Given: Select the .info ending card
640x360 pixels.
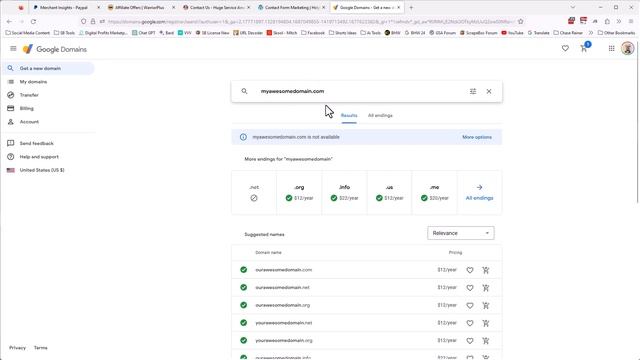Looking at the screenshot, I should click(344, 193).
